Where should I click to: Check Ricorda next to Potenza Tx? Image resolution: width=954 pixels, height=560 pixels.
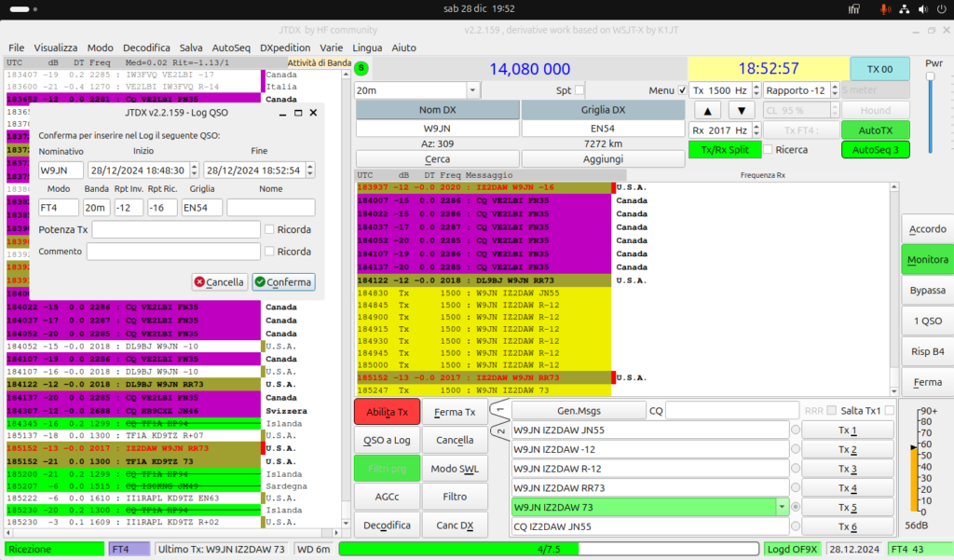(269, 229)
